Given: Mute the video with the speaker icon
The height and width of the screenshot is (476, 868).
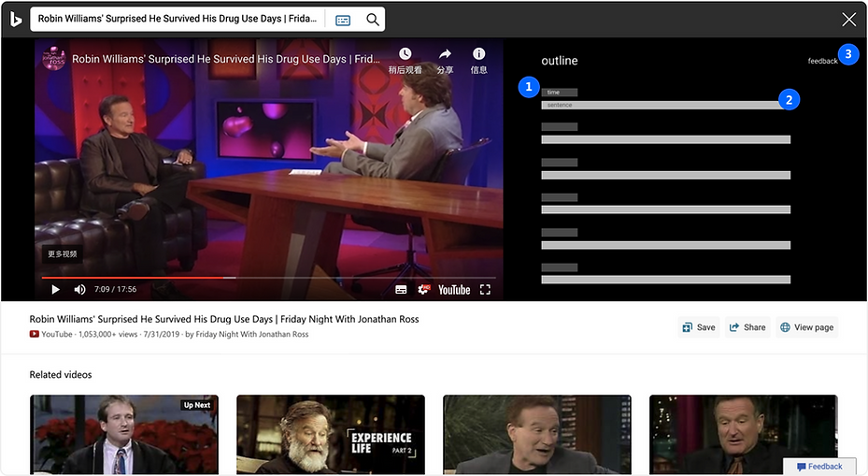Looking at the screenshot, I should coord(79,289).
